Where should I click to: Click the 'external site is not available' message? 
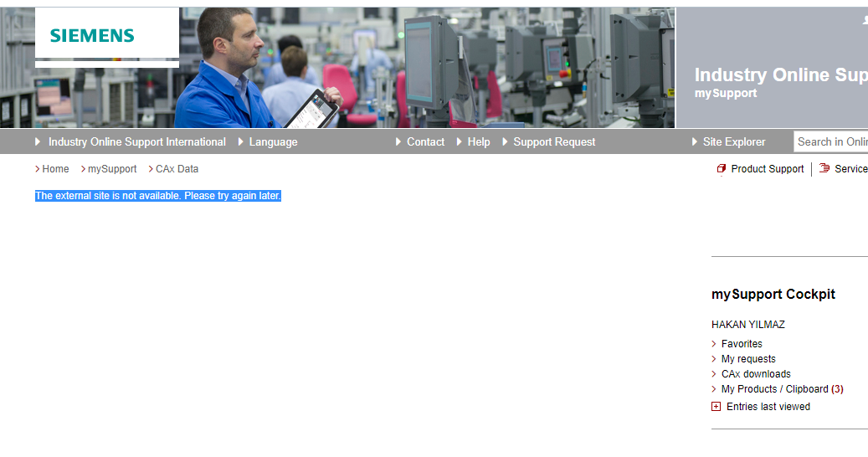pos(158,196)
